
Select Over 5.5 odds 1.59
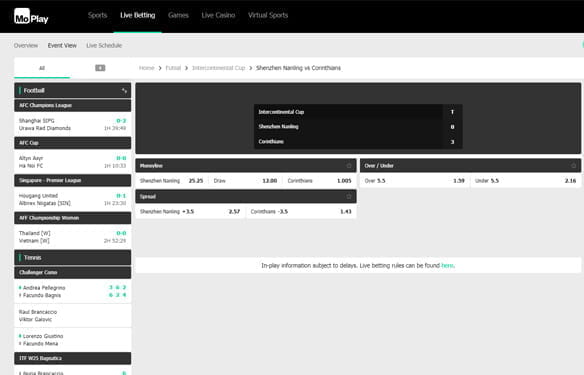point(415,181)
